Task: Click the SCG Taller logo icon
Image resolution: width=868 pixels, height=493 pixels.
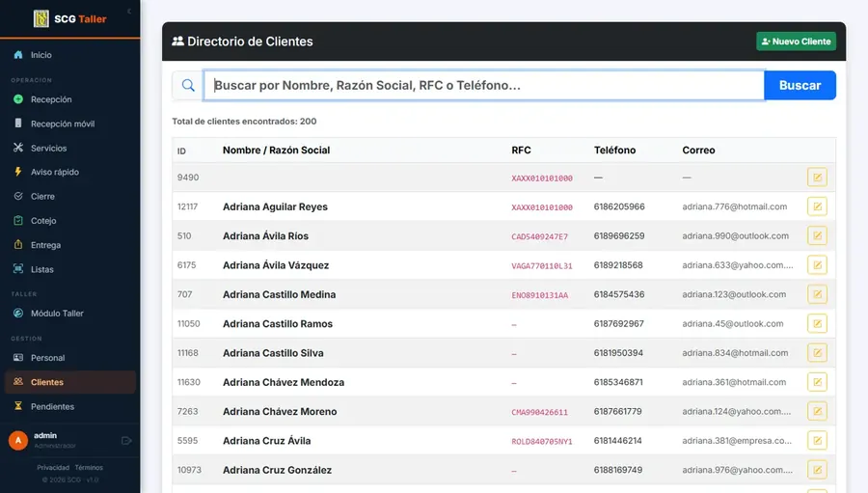Action: coord(41,19)
